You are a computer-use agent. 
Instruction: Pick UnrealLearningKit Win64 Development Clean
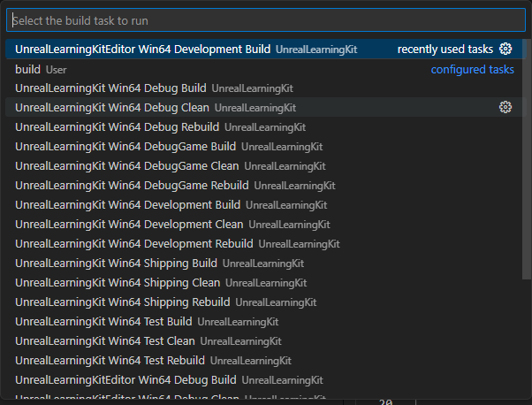tap(266, 225)
